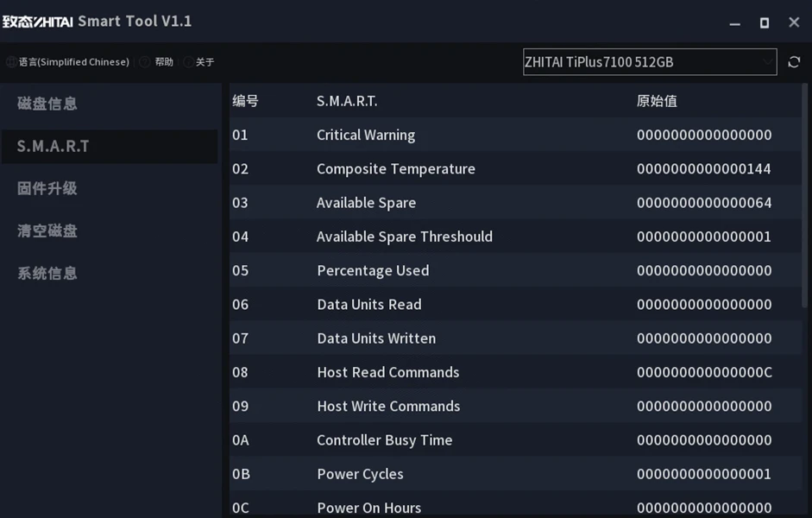Image resolution: width=812 pixels, height=518 pixels.
Task: Open the 关于 about menu
Action: tap(205, 62)
